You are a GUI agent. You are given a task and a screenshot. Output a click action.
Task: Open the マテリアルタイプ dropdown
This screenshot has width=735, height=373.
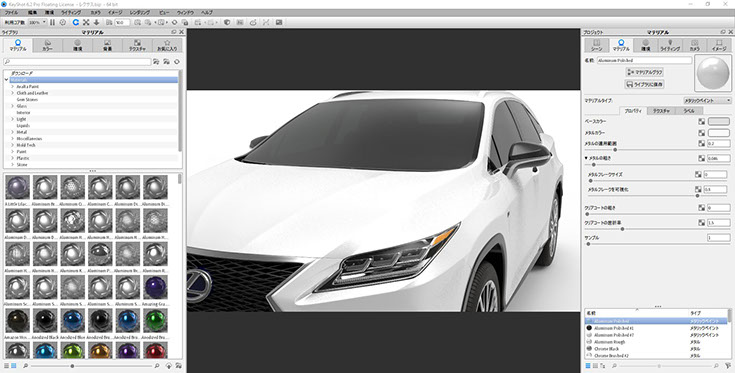pyautogui.click(x=707, y=100)
